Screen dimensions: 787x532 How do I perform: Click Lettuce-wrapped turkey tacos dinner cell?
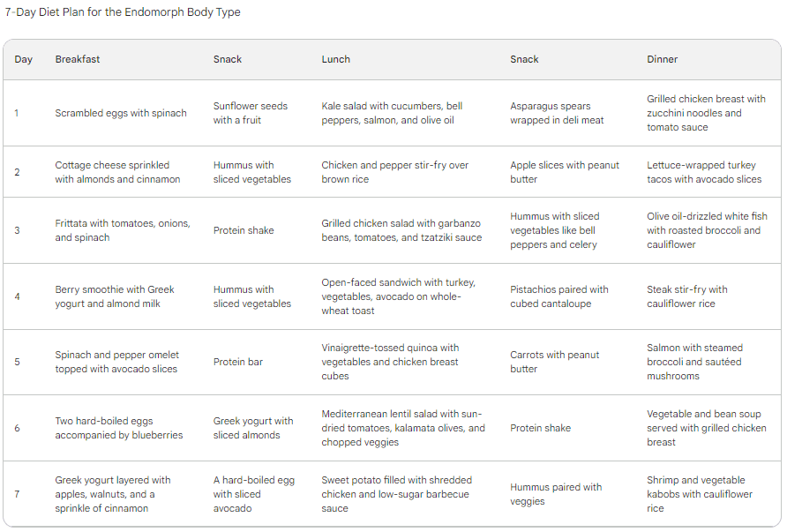pyautogui.click(x=704, y=172)
